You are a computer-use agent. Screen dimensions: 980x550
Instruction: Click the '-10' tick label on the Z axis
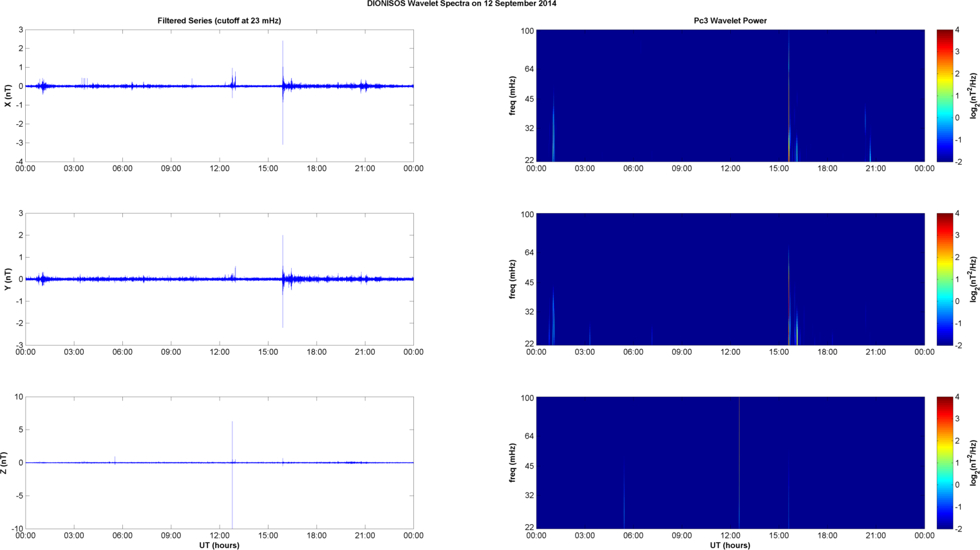click(17, 529)
